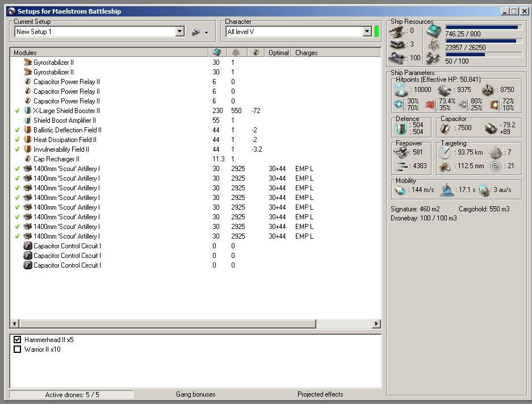Click the calibration icon showing 100
The height and width of the screenshot is (404, 532).
click(397, 58)
